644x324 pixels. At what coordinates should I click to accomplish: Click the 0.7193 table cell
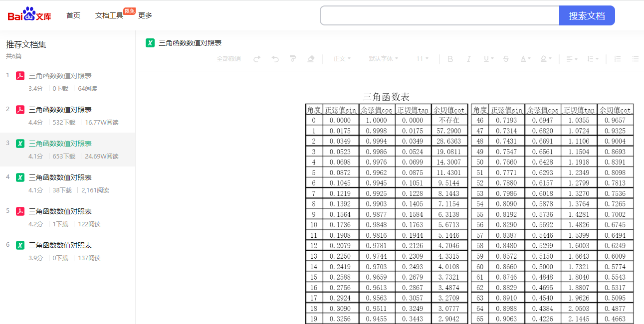click(507, 120)
